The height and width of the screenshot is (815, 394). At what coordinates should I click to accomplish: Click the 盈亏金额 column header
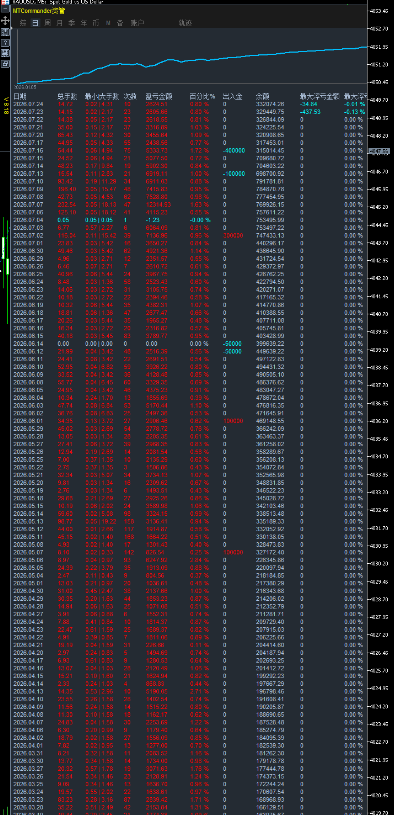159,97
